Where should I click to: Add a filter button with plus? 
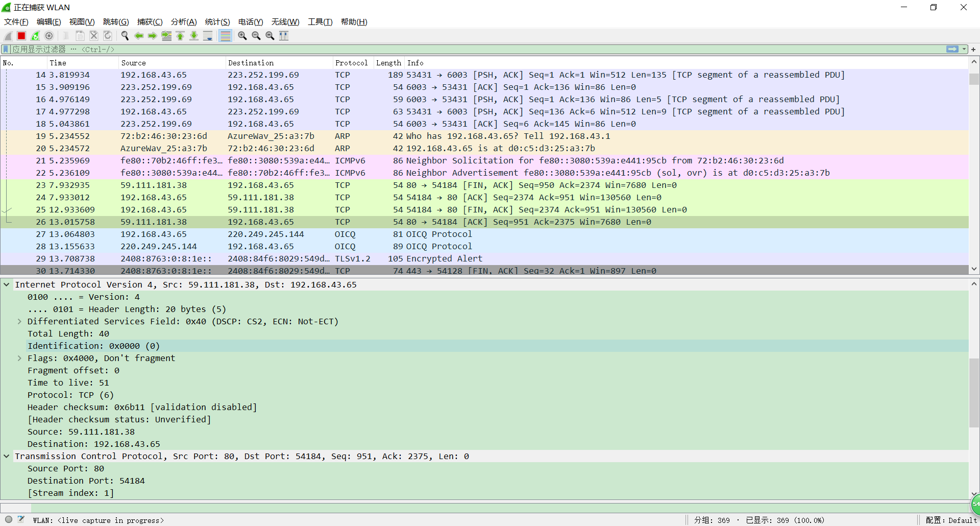[x=973, y=50]
